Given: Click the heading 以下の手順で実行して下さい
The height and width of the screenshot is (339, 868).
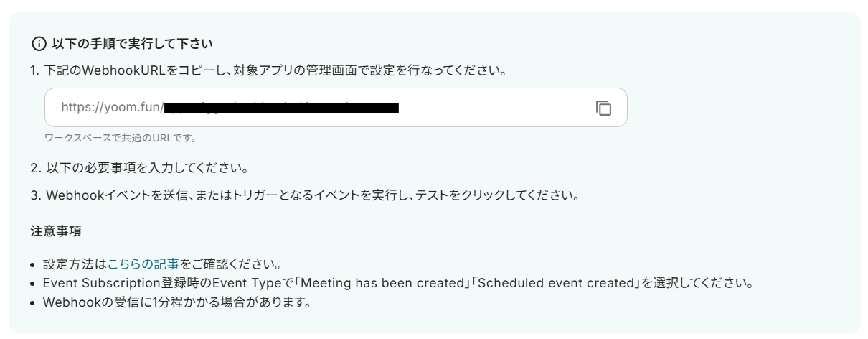Looking at the screenshot, I should coord(131,45).
